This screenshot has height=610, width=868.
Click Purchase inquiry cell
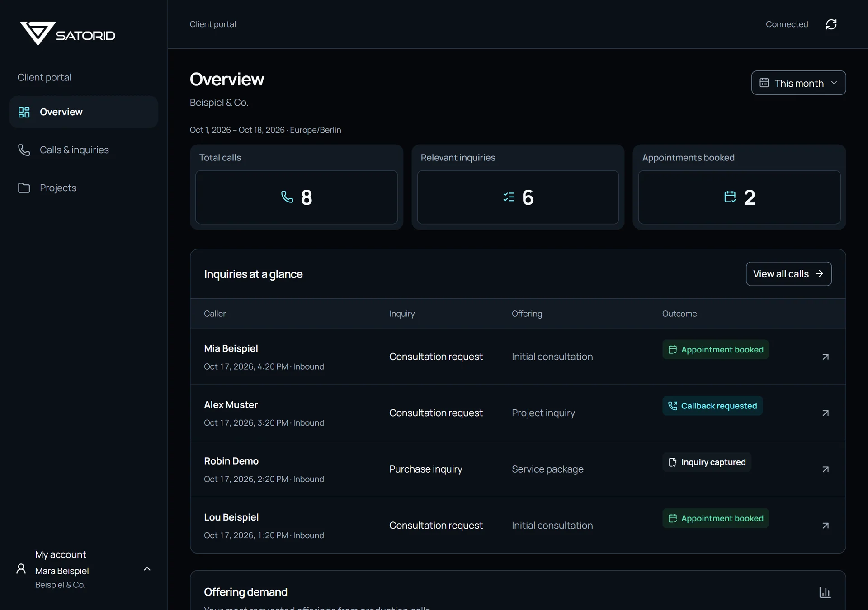[425, 469]
